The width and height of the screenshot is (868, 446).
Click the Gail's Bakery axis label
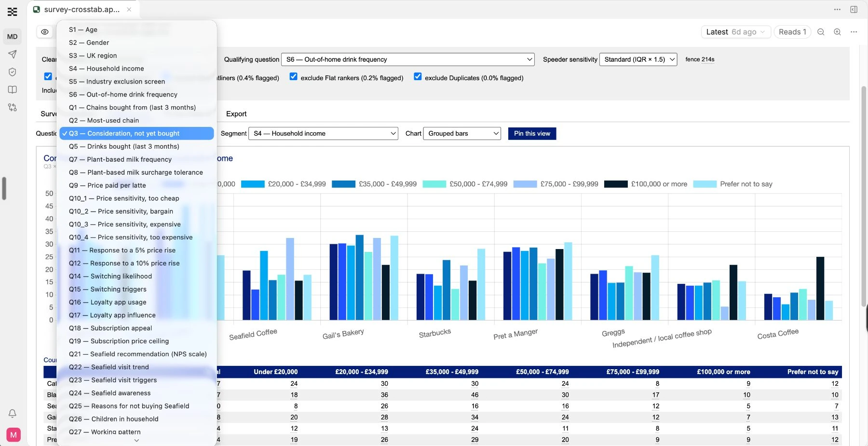tap(343, 334)
